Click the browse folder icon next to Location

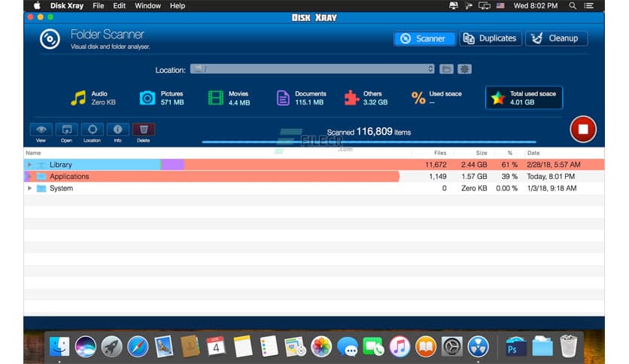[446, 69]
